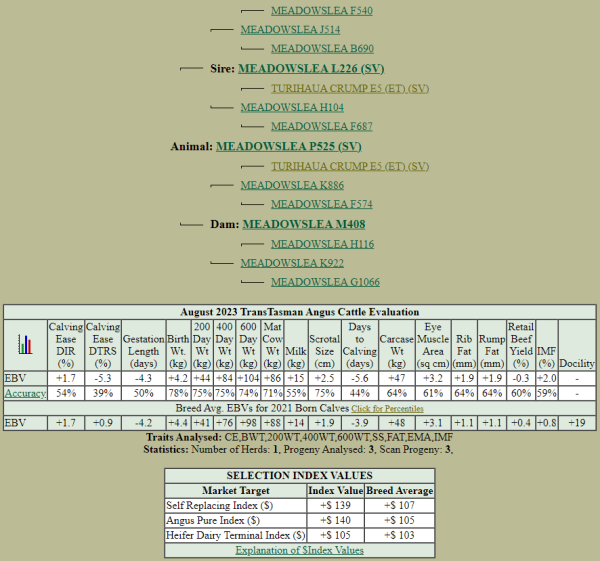Open animal MEADOWSLEA P525 (SV) link
Viewport: 600px width, 561px height.
pos(289,147)
